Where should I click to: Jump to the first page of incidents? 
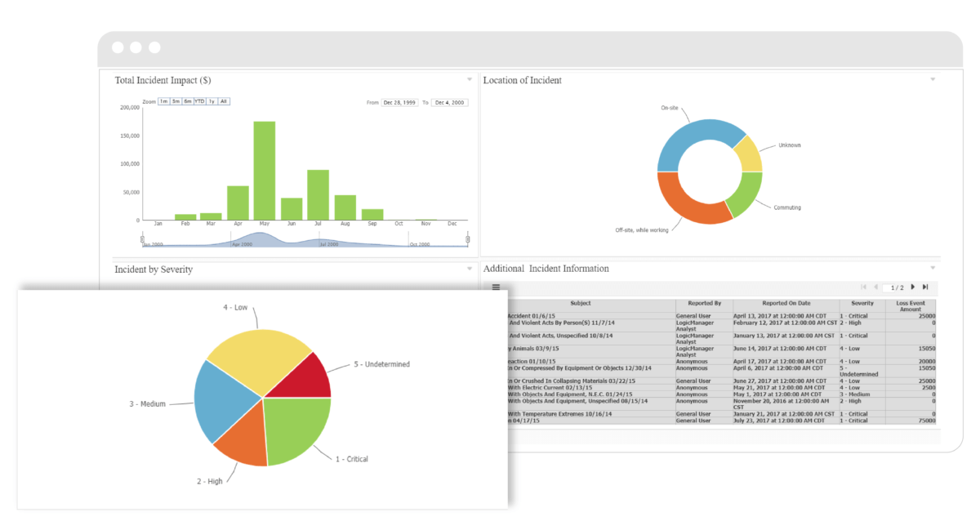click(864, 287)
